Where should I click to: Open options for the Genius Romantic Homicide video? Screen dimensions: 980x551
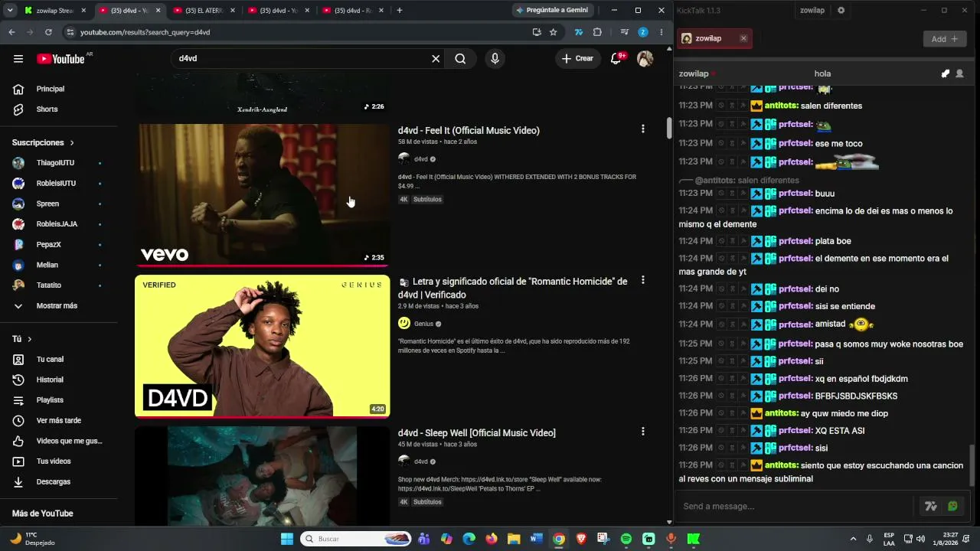point(643,281)
